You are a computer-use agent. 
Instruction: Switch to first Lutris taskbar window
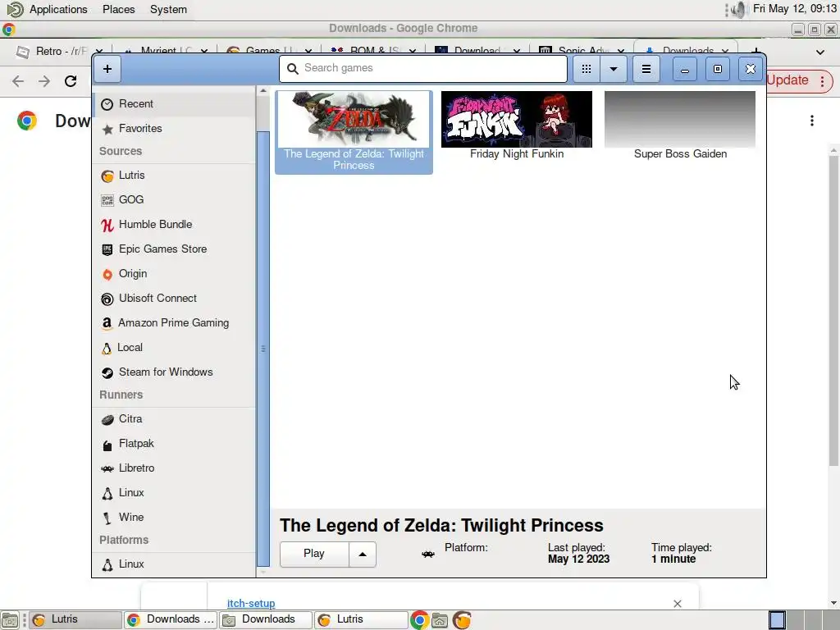coord(75,620)
